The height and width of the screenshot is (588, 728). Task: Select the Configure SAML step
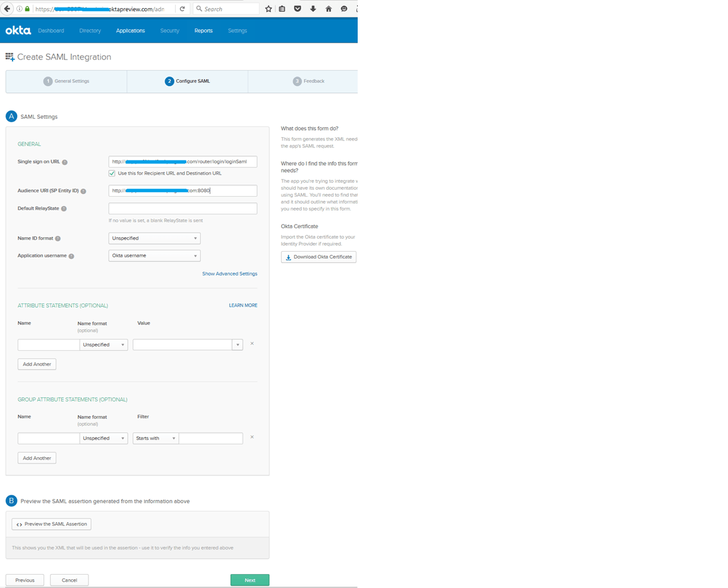click(188, 82)
